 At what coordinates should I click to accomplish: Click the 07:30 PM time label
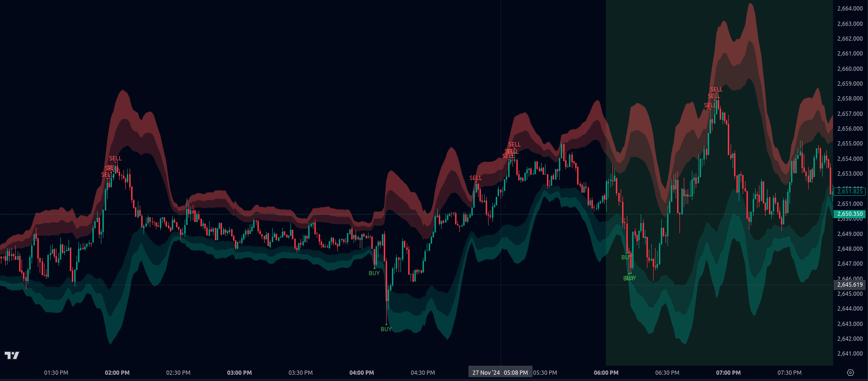click(790, 373)
